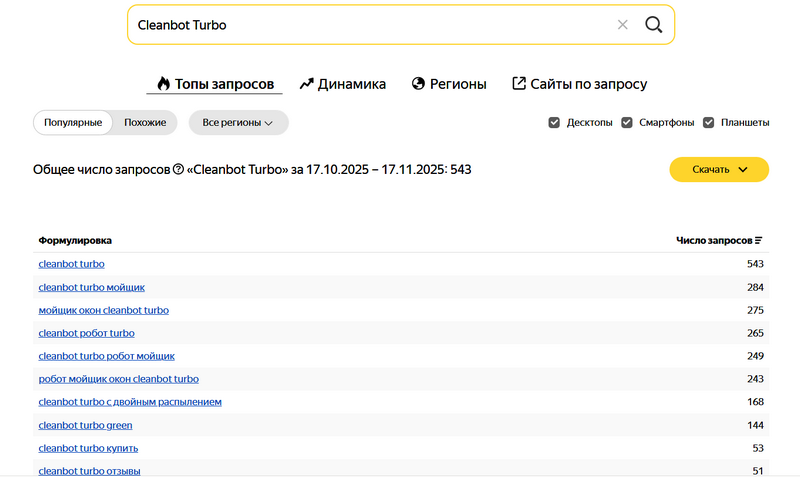Click the magnifying glass search icon
This screenshot has height=477, width=800.
[x=653, y=25]
